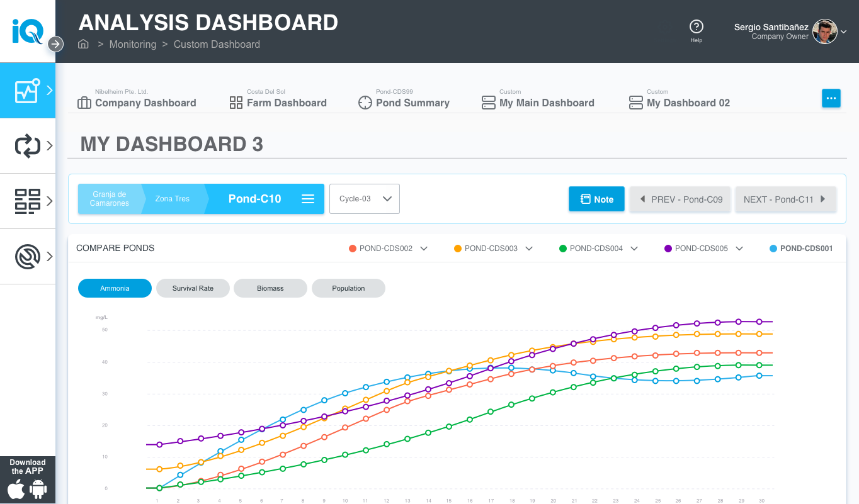Open the My Main Dashboard tab

[x=538, y=103]
